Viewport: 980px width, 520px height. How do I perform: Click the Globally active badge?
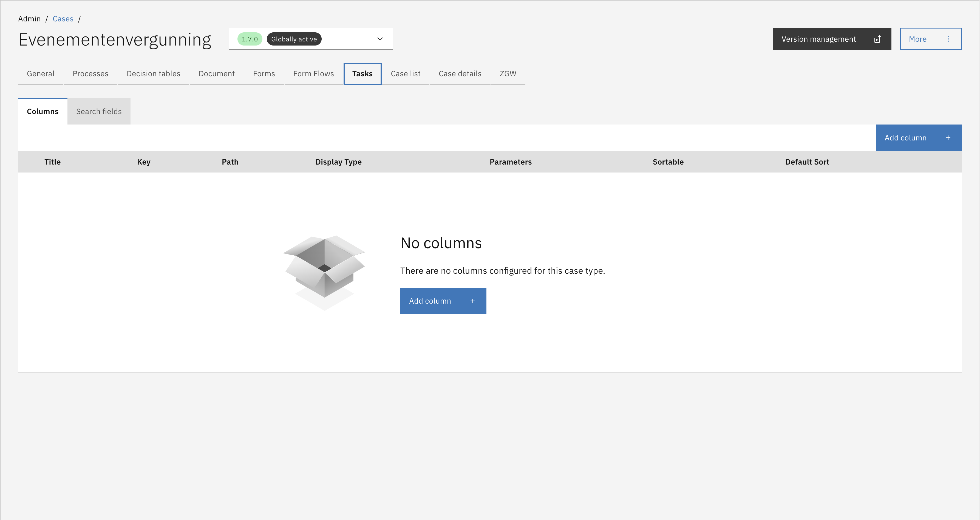[294, 39]
